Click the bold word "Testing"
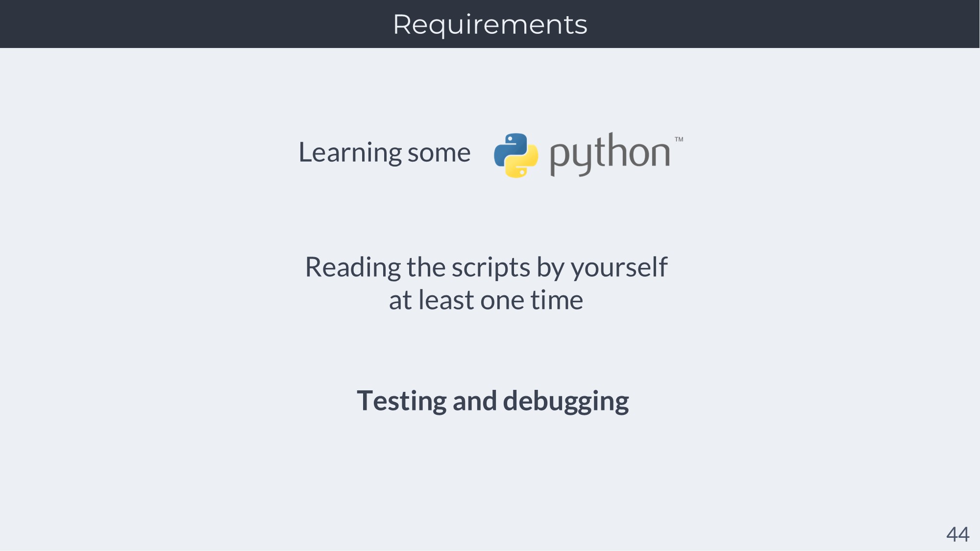This screenshot has height=551, width=980. point(401,401)
